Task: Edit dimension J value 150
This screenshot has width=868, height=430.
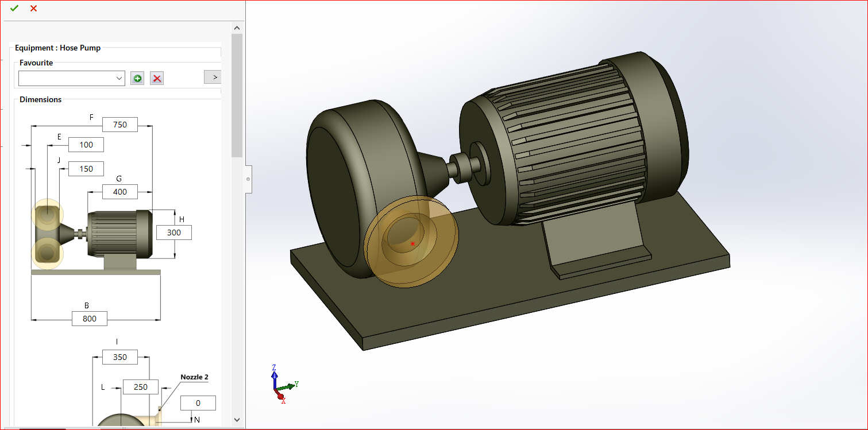Action: pyautogui.click(x=86, y=169)
